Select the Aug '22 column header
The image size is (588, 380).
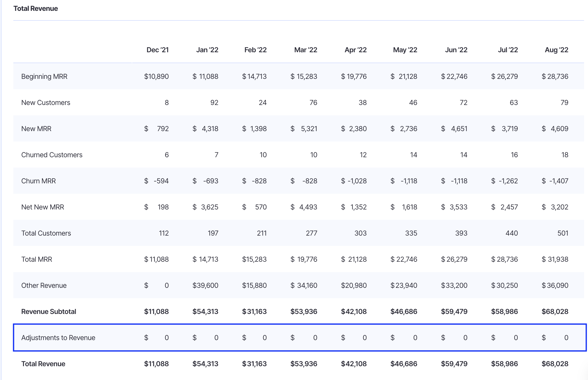pos(556,50)
